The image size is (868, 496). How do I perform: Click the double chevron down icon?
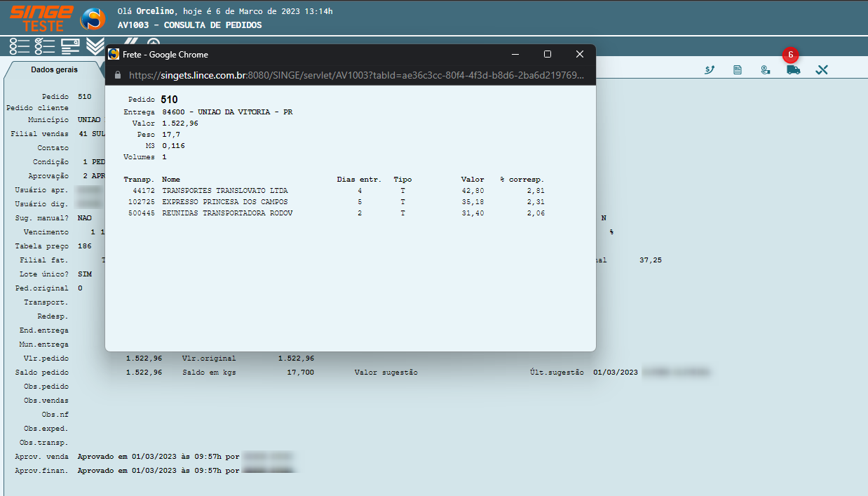(x=95, y=46)
